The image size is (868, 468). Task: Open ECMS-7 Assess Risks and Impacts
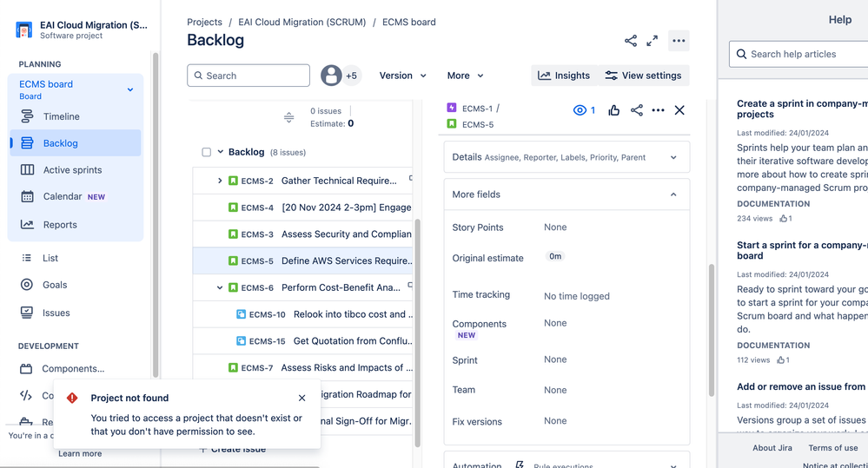coord(303,368)
